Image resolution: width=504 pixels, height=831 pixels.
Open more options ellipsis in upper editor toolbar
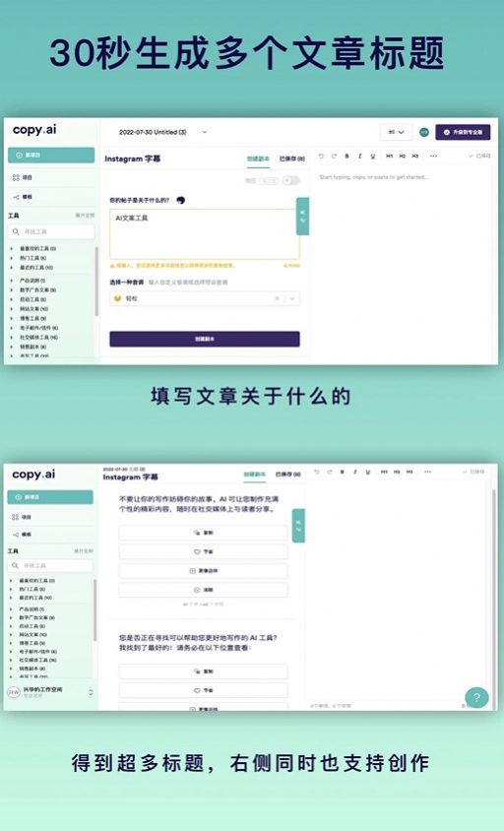pyautogui.click(x=433, y=156)
